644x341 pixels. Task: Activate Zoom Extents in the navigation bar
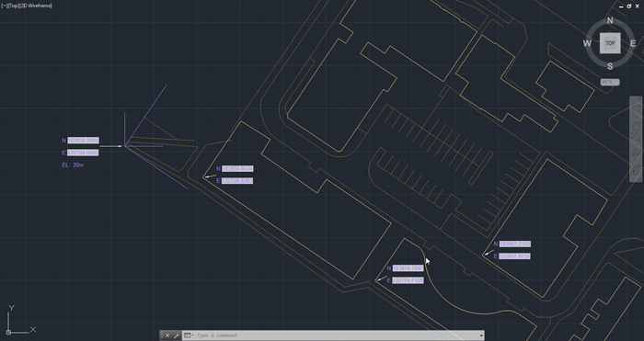click(x=636, y=137)
